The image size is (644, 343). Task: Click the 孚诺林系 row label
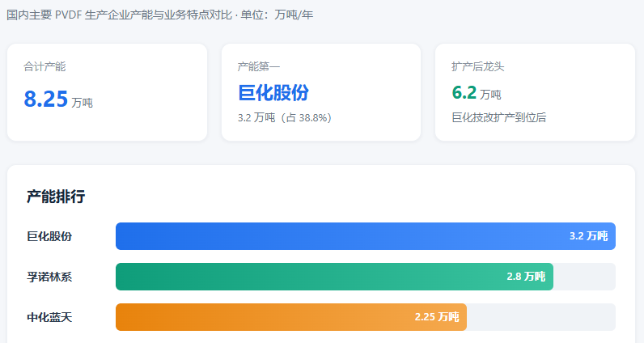point(49,277)
